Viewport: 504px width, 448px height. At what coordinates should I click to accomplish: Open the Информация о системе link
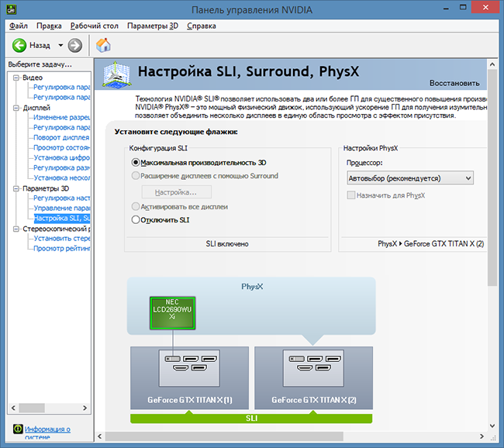[x=47, y=432]
